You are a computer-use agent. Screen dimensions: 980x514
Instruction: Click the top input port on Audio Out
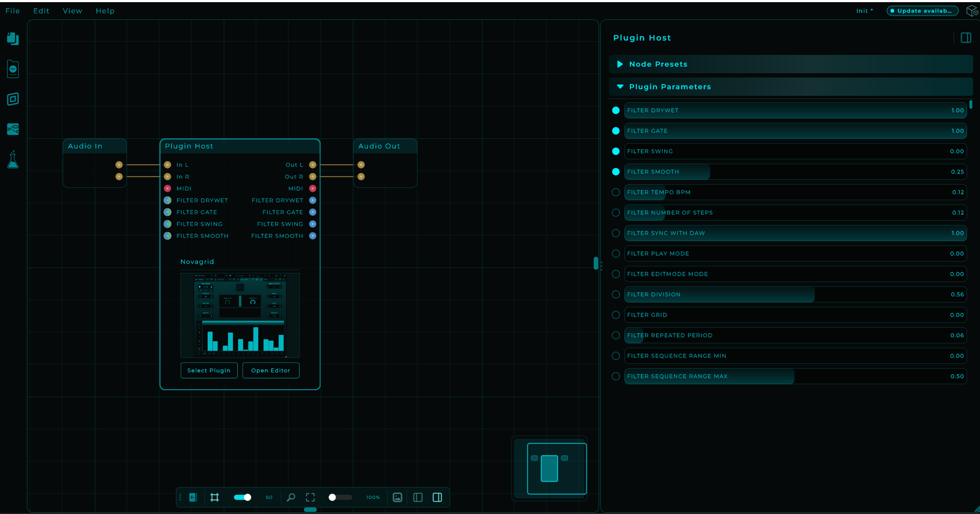coord(361,165)
